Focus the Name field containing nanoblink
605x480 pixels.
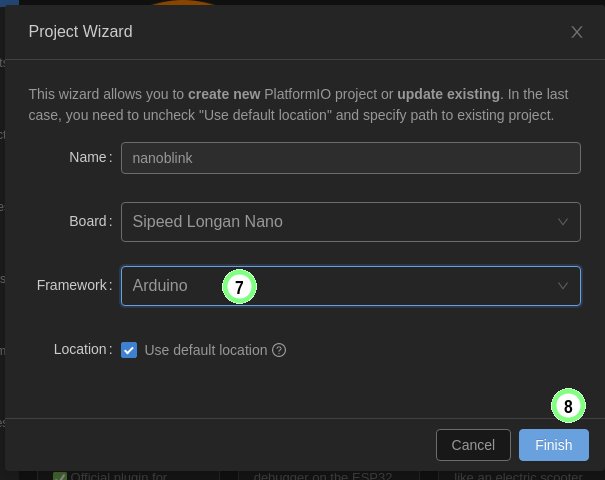click(x=350, y=158)
